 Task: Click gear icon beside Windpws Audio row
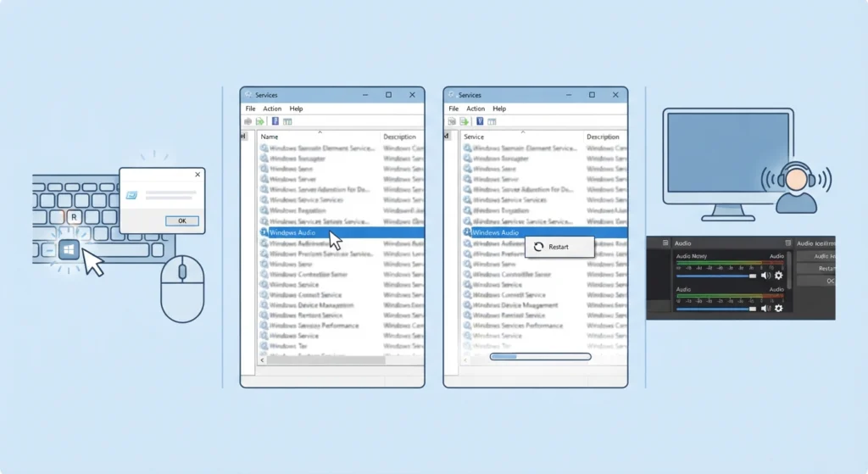pos(264,232)
